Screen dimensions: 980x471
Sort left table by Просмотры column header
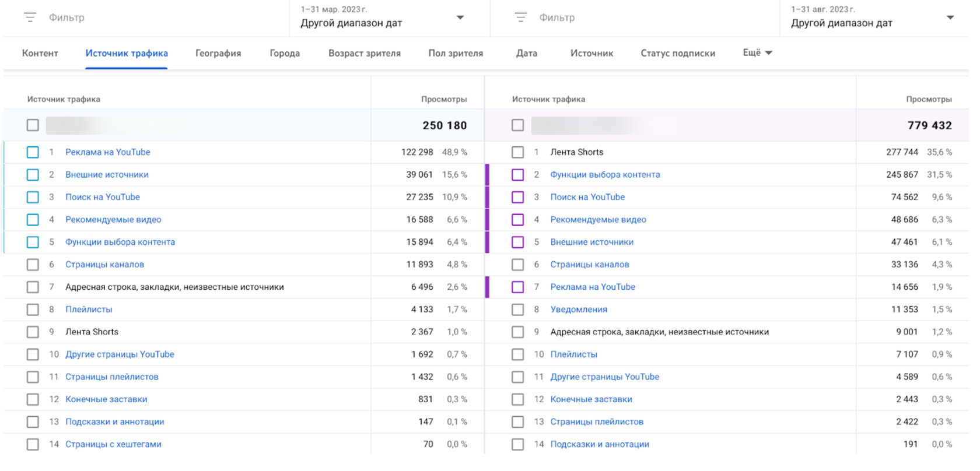click(444, 99)
